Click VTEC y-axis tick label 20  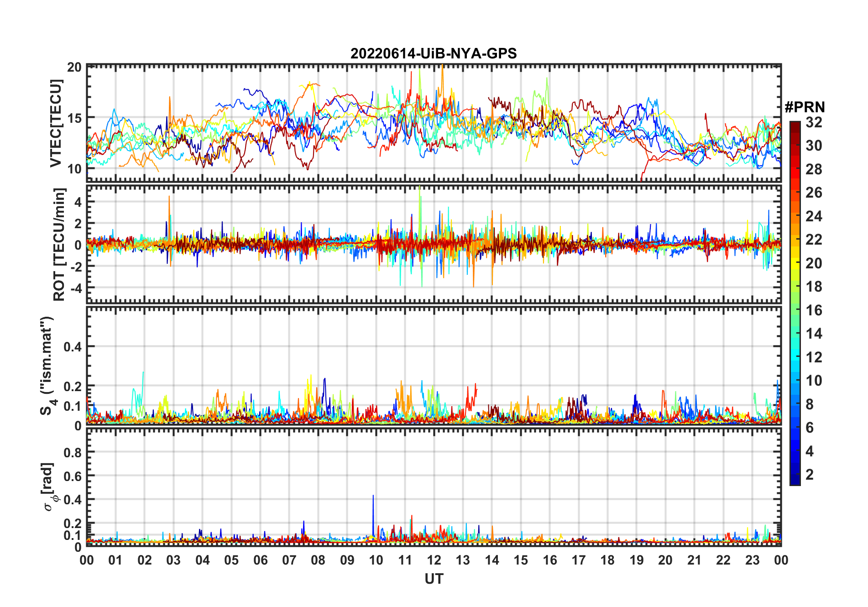74,68
